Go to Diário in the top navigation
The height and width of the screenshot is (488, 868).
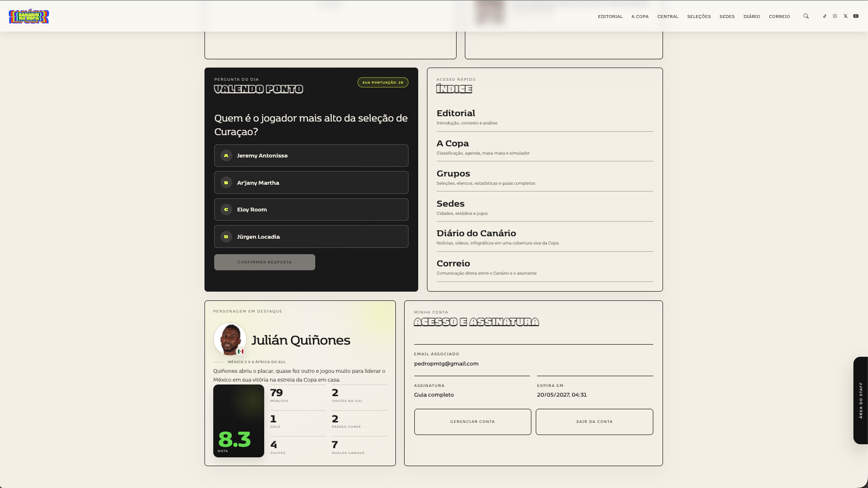pyautogui.click(x=751, y=17)
